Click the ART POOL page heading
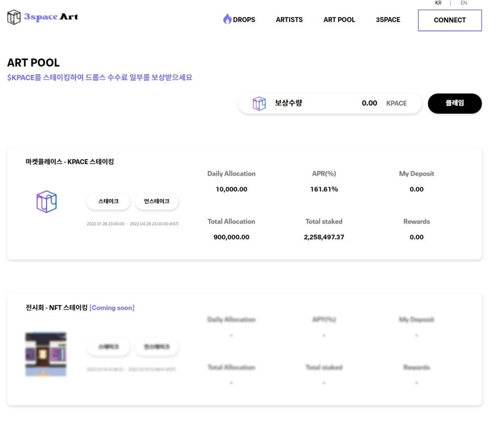The image size is (504, 429). (x=33, y=63)
